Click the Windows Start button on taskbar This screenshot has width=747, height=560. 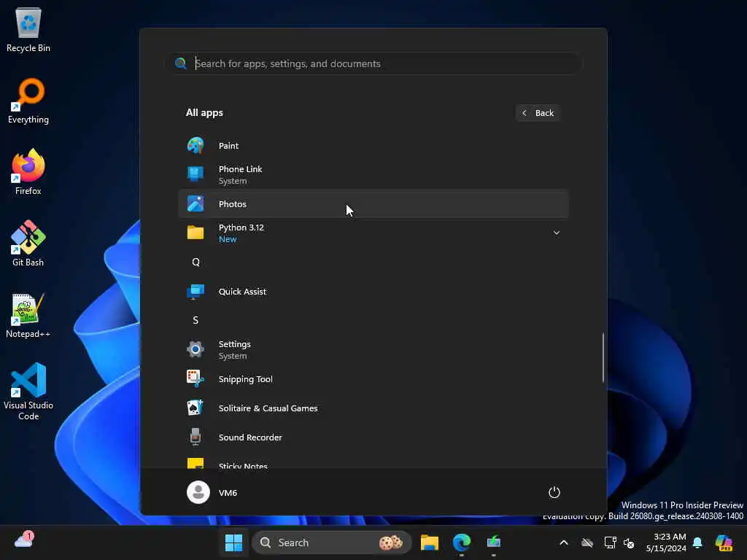(x=233, y=542)
